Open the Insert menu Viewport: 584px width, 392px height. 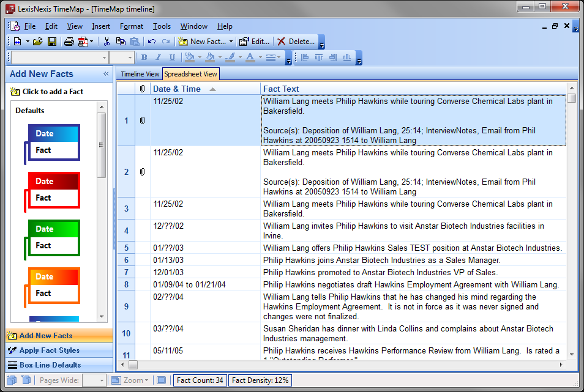(x=101, y=26)
